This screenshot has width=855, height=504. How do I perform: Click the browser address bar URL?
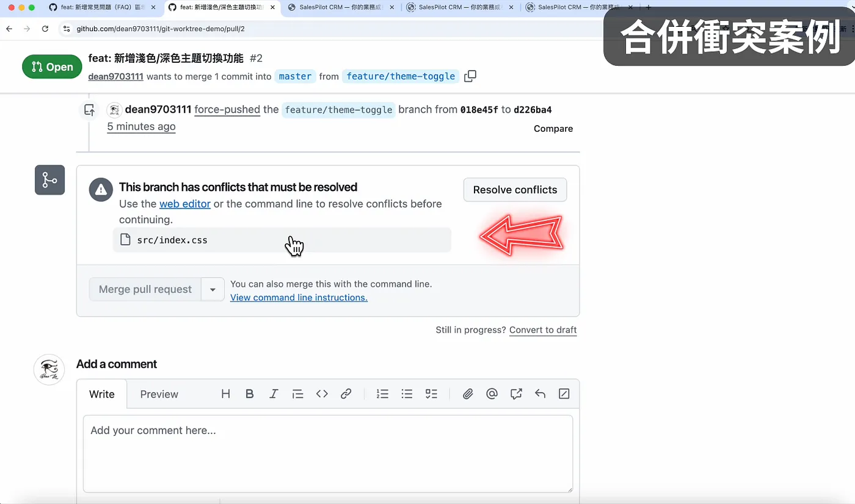pos(161,29)
